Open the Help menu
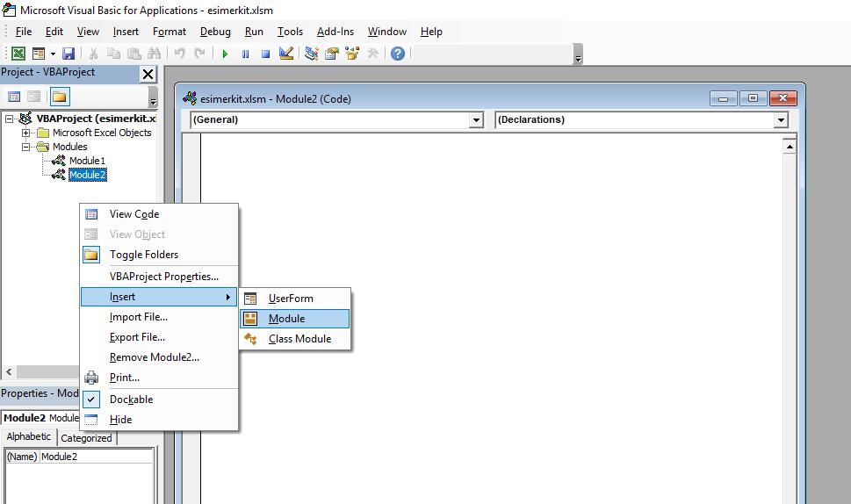 click(x=431, y=32)
